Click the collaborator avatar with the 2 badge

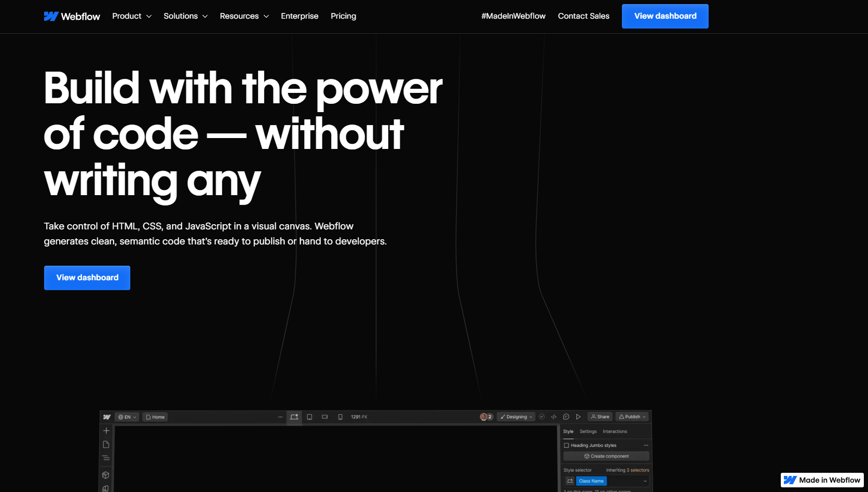click(x=486, y=417)
